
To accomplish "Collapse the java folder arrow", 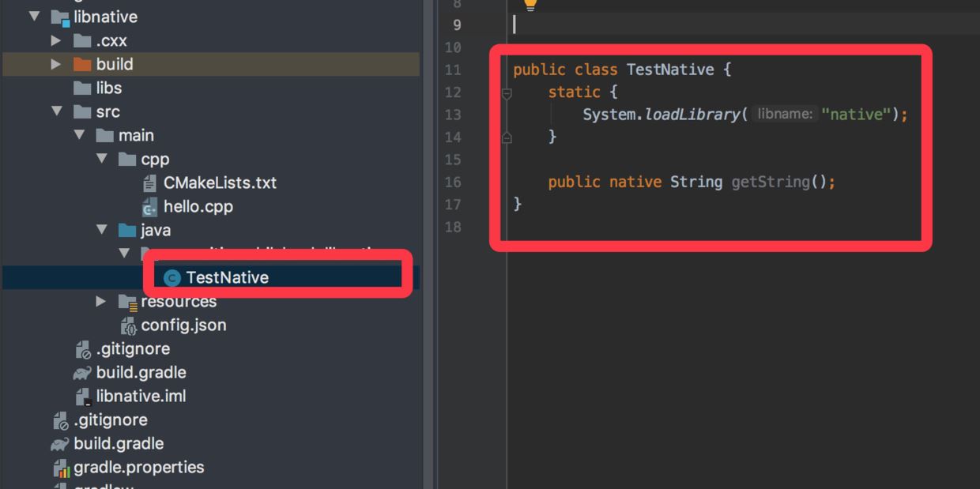I will 101,229.
